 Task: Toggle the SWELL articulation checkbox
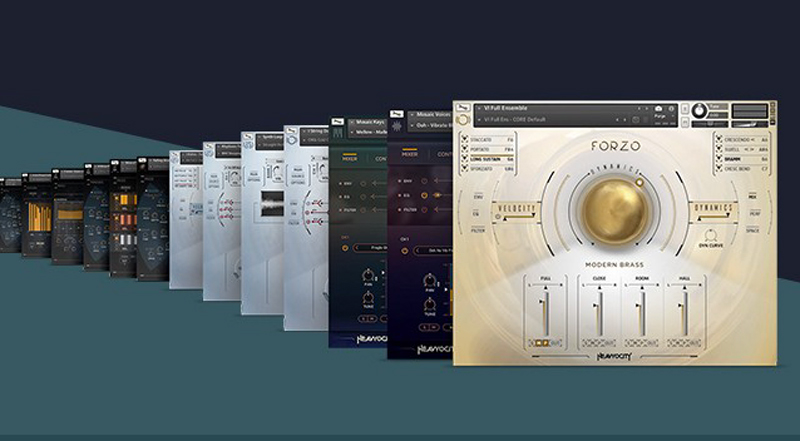719,149
